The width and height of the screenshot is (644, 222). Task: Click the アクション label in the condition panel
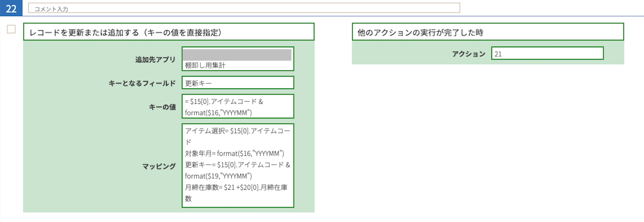point(468,54)
